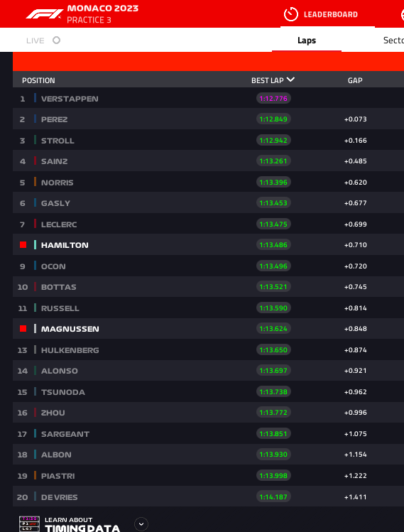Click the F1 logo in the header
The width and height of the screenshot is (404, 532).
[44, 14]
